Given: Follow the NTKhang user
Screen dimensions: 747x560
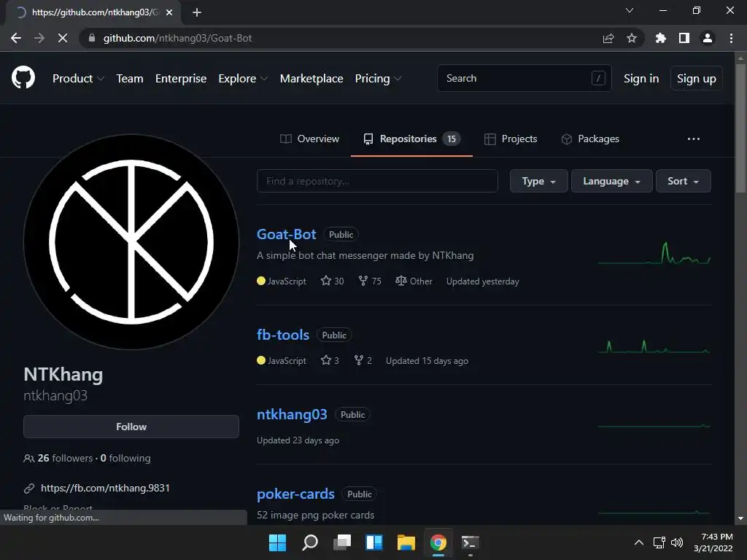Looking at the screenshot, I should [131, 427].
